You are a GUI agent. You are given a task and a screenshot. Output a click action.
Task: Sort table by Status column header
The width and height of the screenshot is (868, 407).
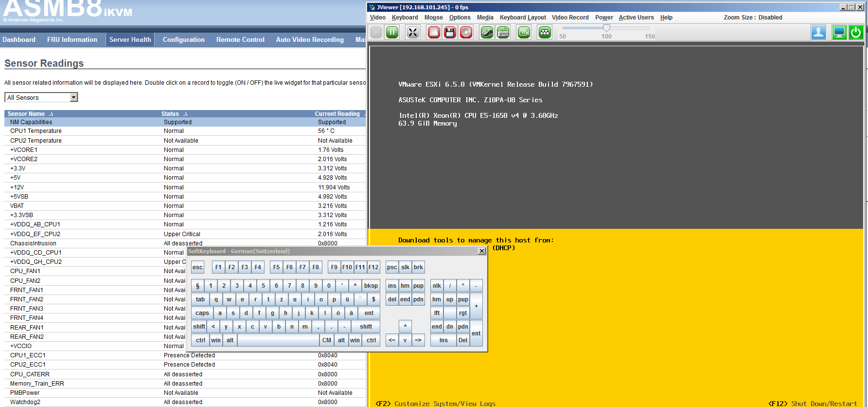point(170,114)
